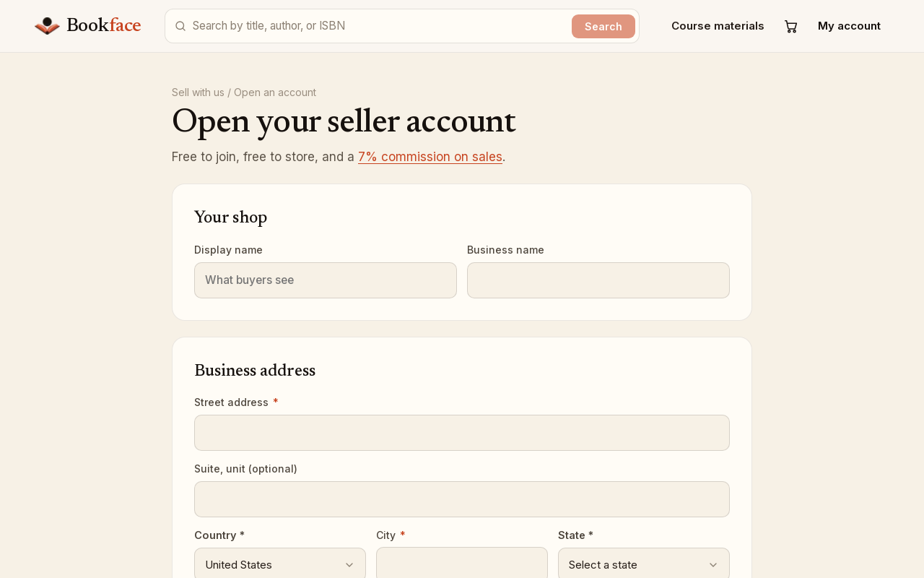Click the Search button
Viewport: 924px width, 578px height.
point(603,26)
